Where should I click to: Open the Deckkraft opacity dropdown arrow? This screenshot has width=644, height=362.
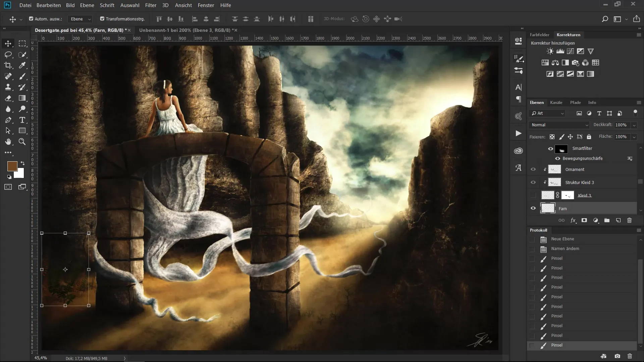point(634,125)
